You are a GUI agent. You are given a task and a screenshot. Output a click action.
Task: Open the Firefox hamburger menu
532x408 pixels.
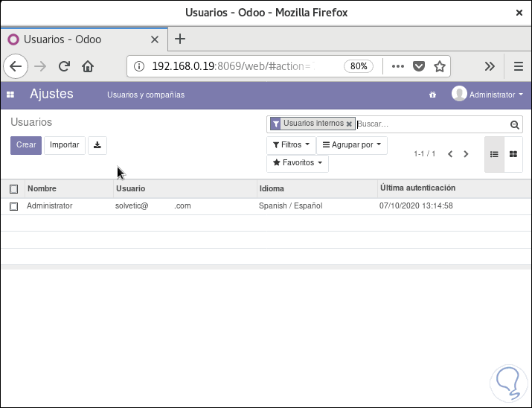coord(518,66)
